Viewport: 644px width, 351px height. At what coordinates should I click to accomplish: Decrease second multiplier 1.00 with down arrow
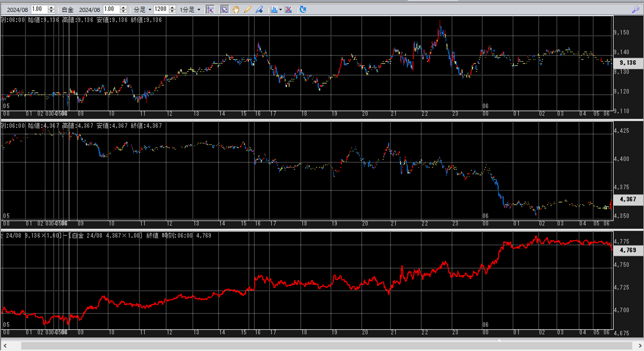(123, 12)
